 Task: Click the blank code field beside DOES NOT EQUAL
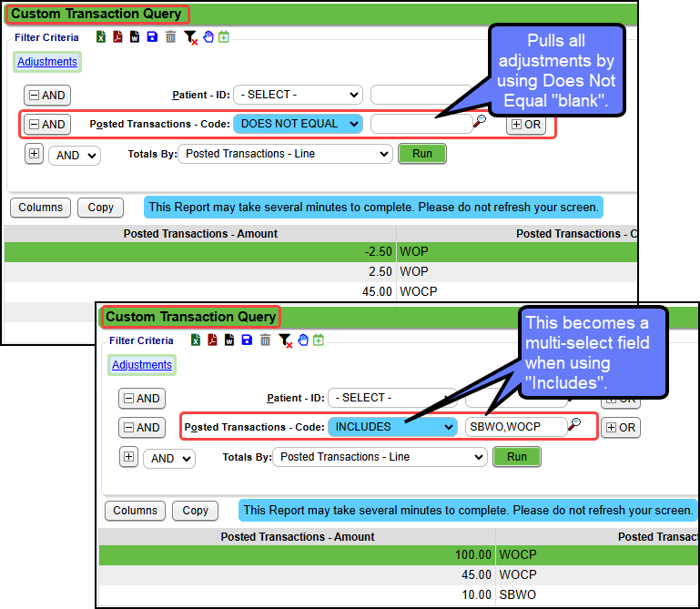point(421,124)
